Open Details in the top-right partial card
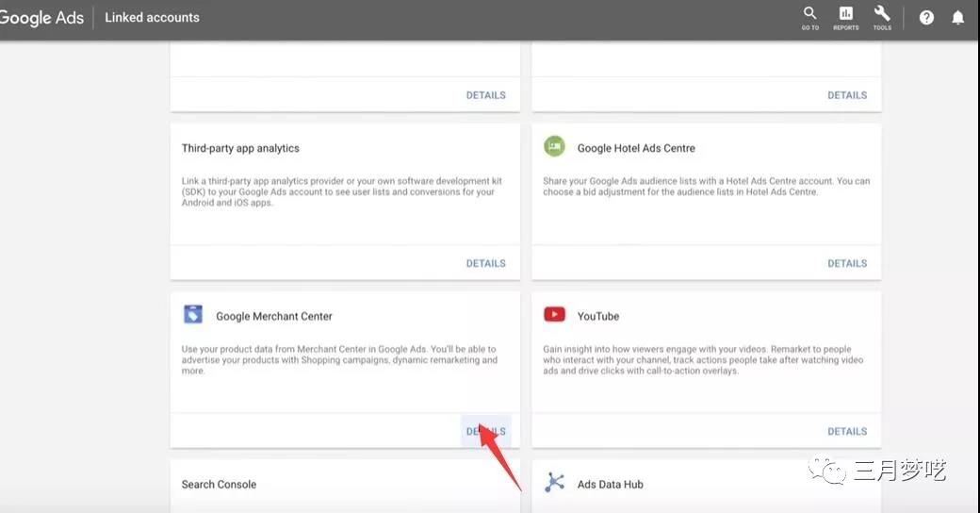The height and width of the screenshot is (513, 980). (847, 95)
